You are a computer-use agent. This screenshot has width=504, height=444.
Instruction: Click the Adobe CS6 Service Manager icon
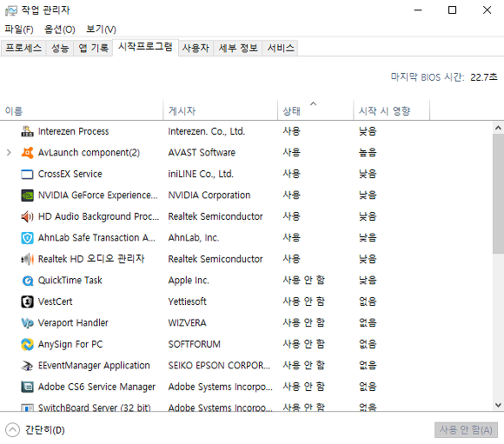(27, 387)
